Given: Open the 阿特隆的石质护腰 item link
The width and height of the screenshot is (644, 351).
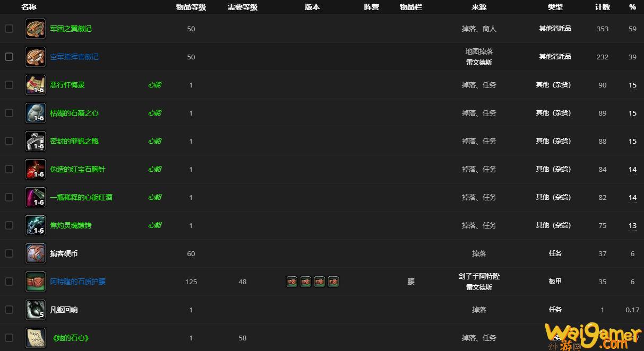Looking at the screenshot, I should pos(78,282).
